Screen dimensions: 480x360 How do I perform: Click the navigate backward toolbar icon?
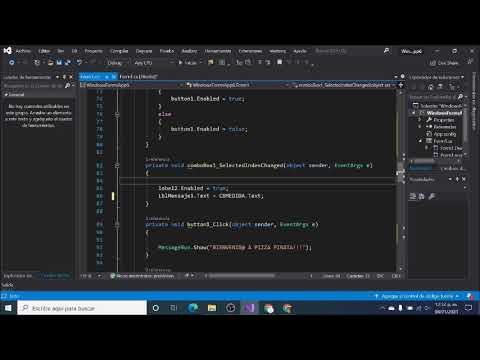(x=12, y=62)
